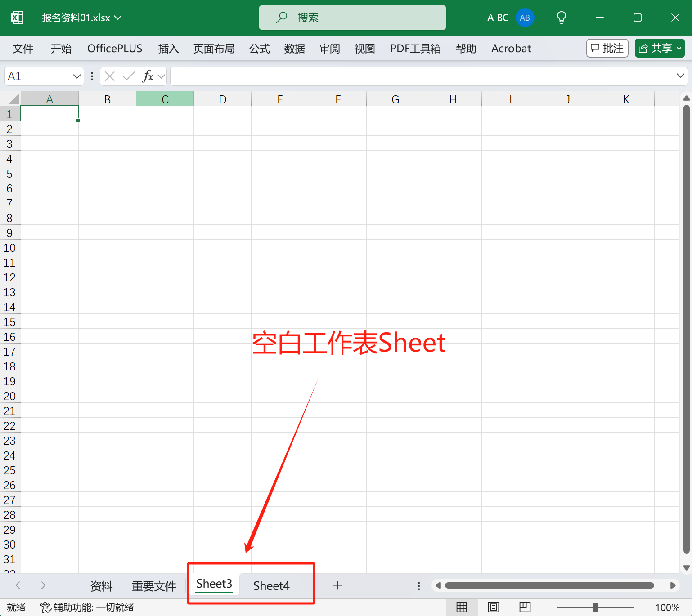Click the AB user account avatar

(x=525, y=18)
